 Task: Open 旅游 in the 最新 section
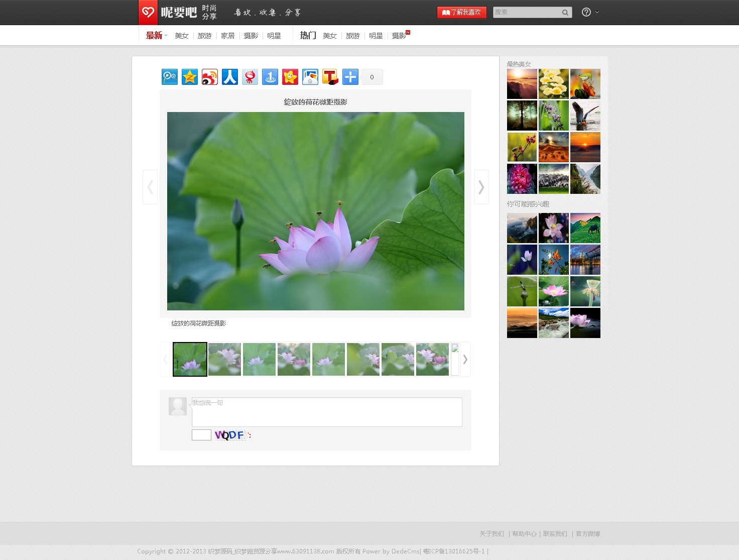pyautogui.click(x=205, y=36)
